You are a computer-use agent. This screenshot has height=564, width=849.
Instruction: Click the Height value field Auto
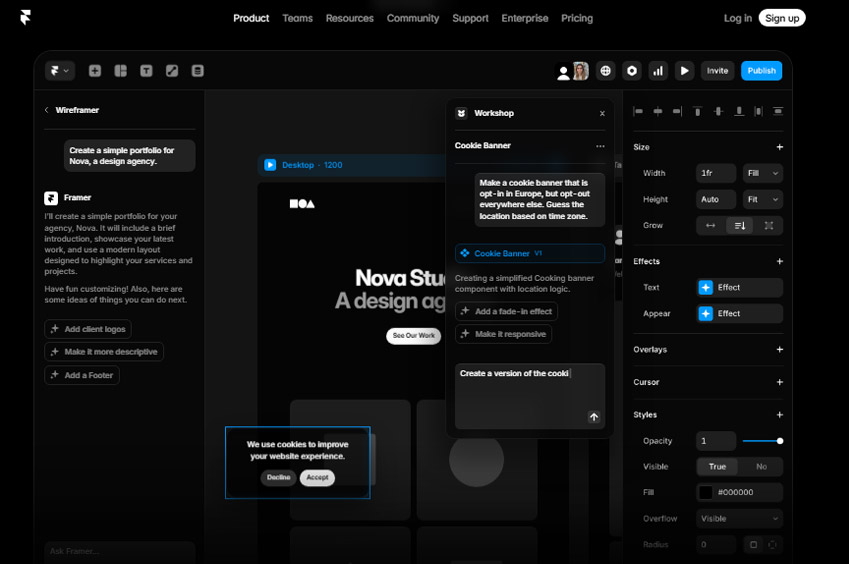[716, 199]
